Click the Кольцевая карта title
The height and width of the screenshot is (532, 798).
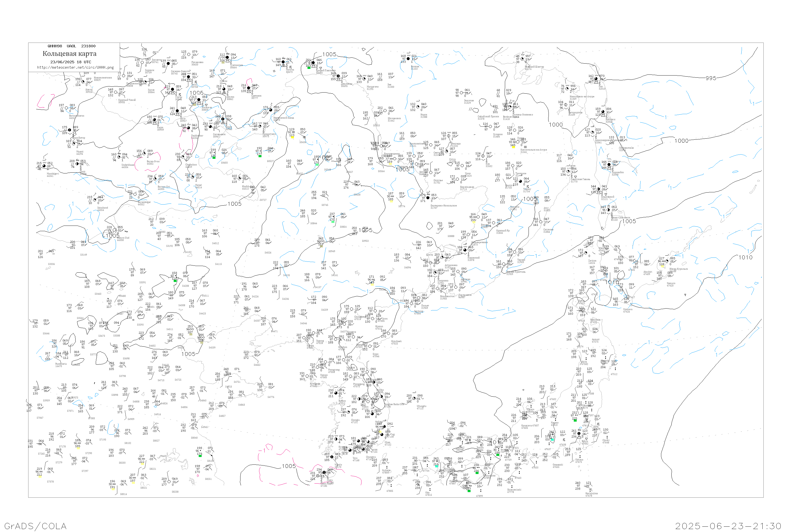tap(69, 54)
